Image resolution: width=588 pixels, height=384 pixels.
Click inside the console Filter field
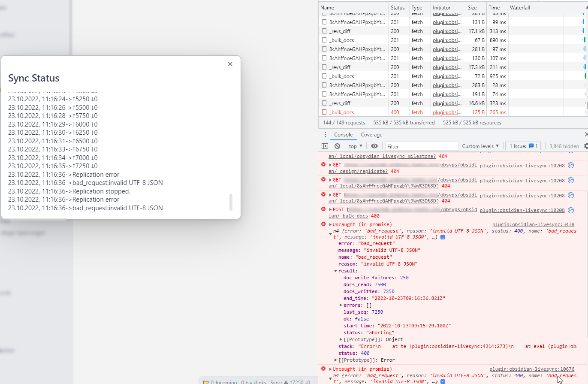422,146
